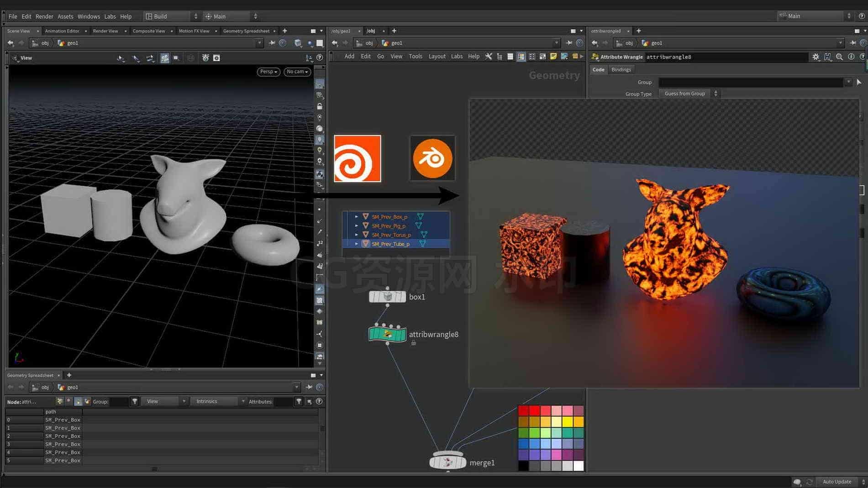Click the Auto Update button in status bar
The height and width of the screenshot is (488, 868).
coord(837,482)
